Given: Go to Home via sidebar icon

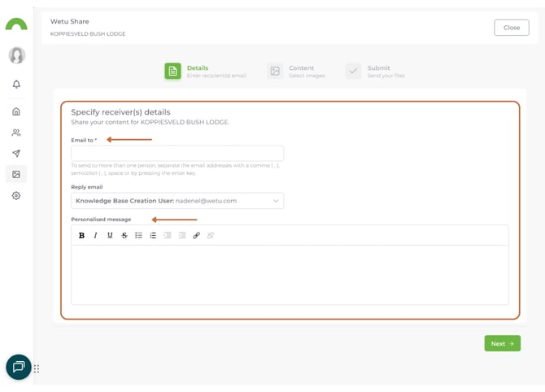Looking at the screenshot, I should [16, 111].
